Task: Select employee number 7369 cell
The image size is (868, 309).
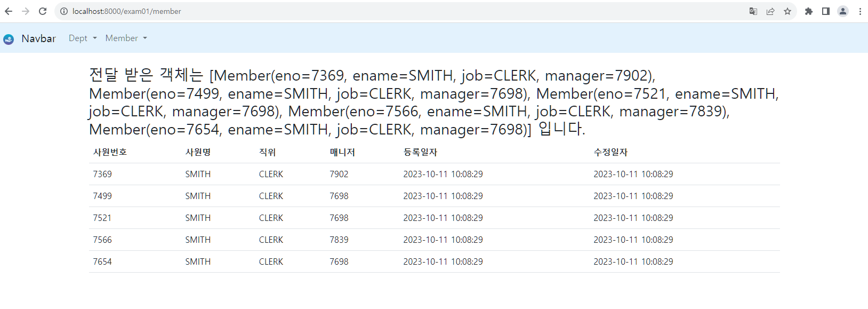Action: [102, 174]
